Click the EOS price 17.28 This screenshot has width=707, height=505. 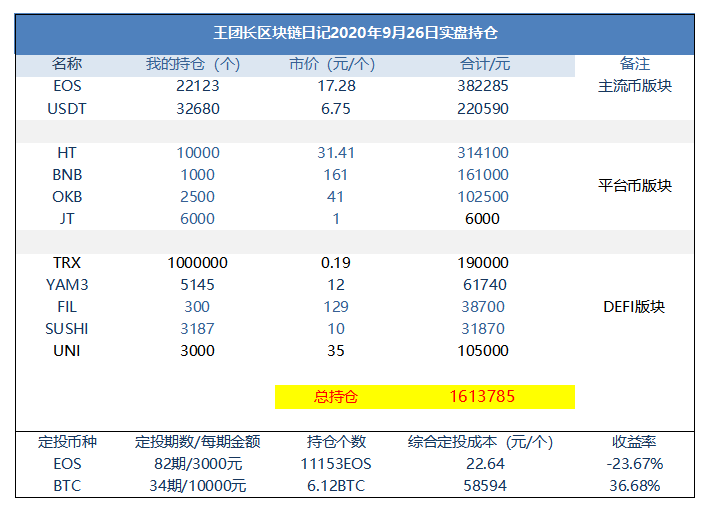pos(336,86)
